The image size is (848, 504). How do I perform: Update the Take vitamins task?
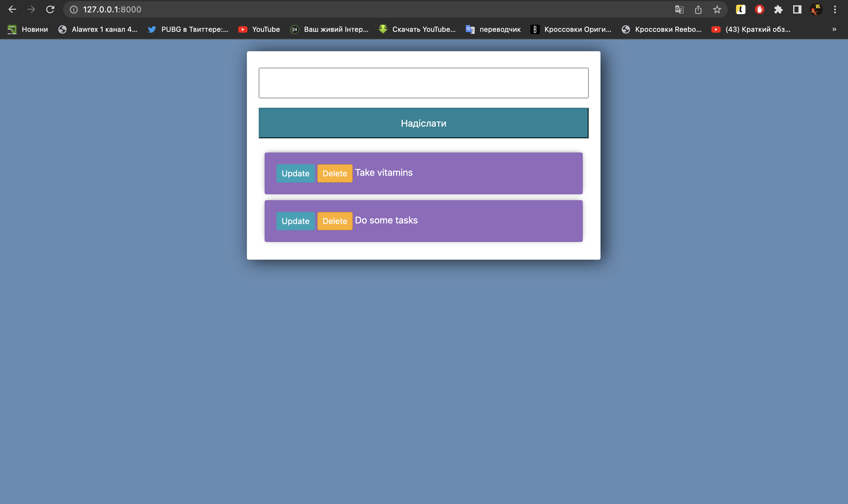coord(295,173)
